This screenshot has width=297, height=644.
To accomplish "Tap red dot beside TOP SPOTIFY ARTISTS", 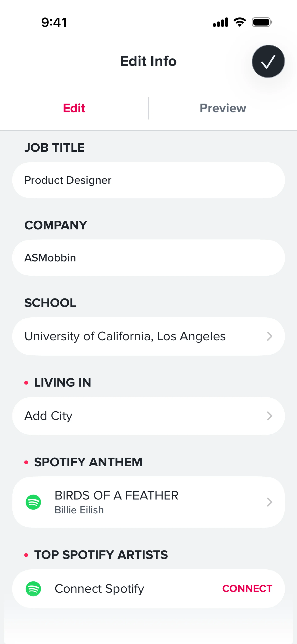I will [x=26, y=555].
